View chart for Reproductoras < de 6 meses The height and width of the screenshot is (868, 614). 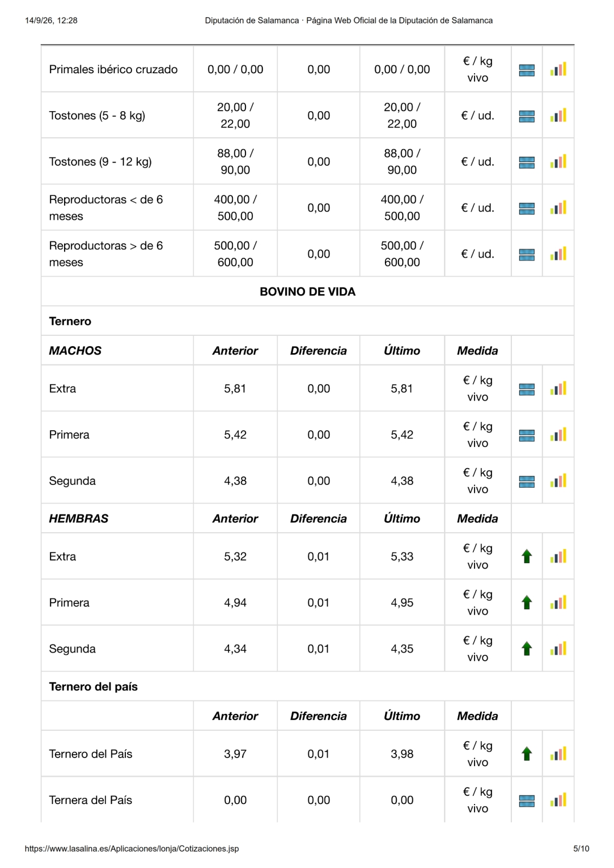click(x=558, y=207)
